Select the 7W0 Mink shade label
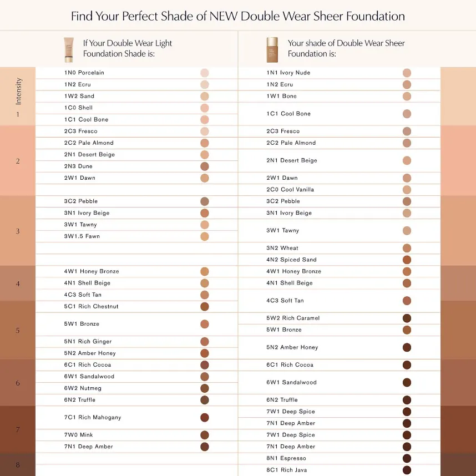This screenshot has height=476, width=476. 78,435
